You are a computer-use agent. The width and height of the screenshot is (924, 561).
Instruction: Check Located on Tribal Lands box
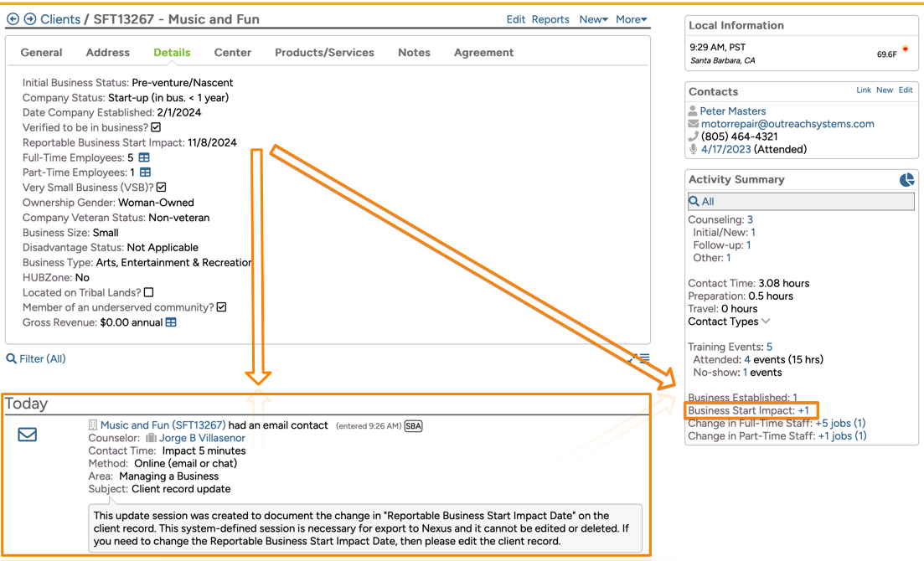[149, 292]
